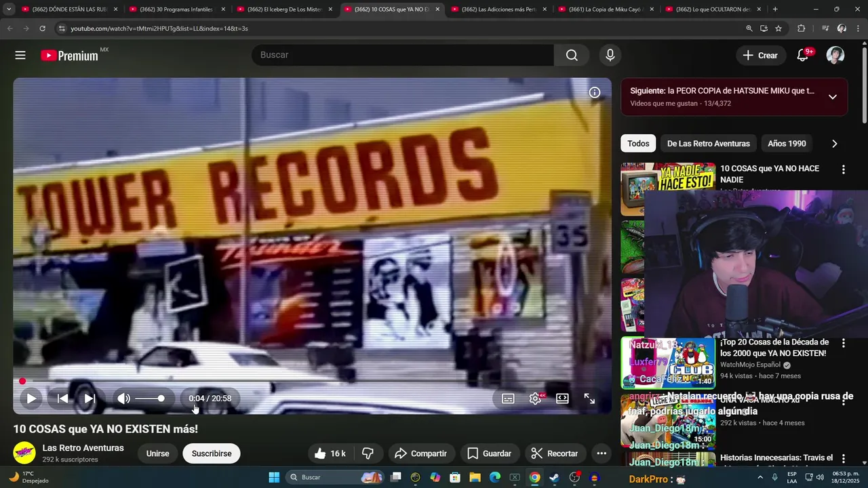Open the tab search dropdown

pos(9,9)
